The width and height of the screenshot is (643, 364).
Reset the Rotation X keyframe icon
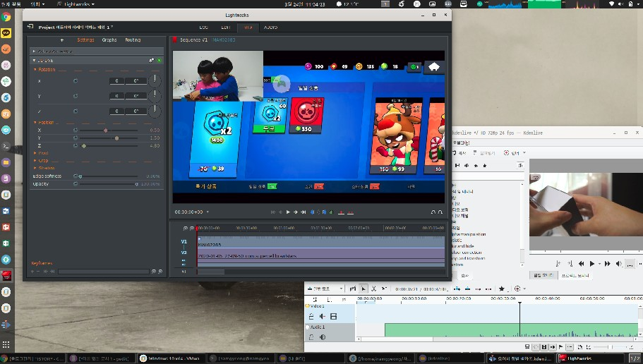tap(76, 80)
